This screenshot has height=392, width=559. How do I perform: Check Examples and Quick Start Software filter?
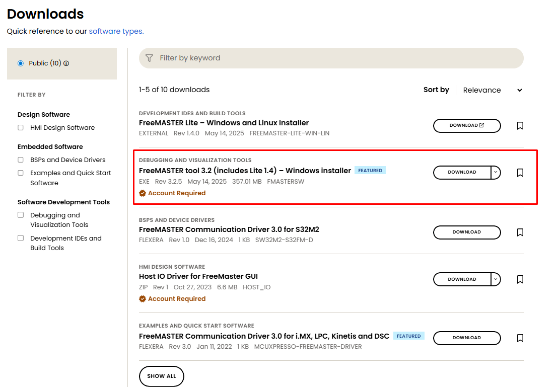click(21, 173)
